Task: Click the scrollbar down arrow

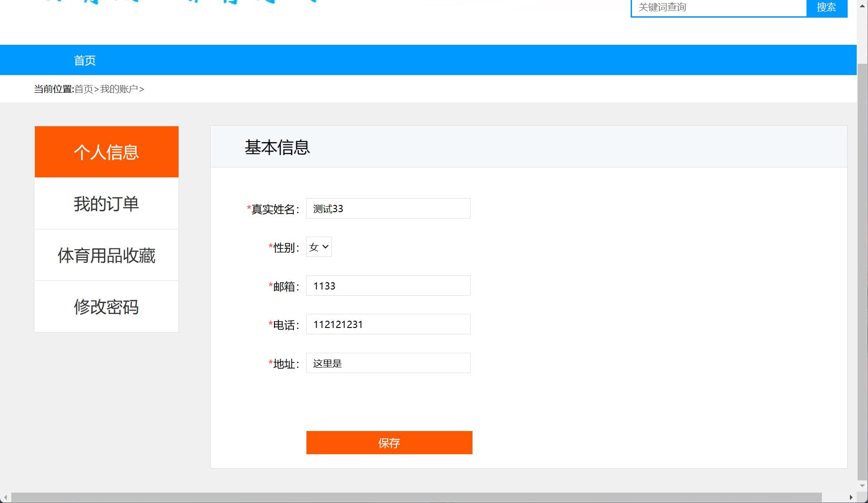Action: [x=863, y=486]
